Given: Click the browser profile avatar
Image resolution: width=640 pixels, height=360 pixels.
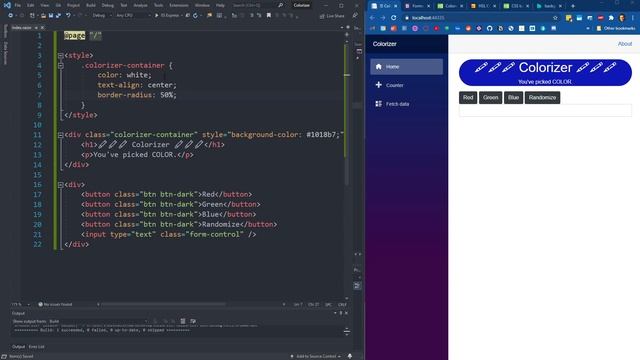Looking at the screenshot, I should pos(622,18).
